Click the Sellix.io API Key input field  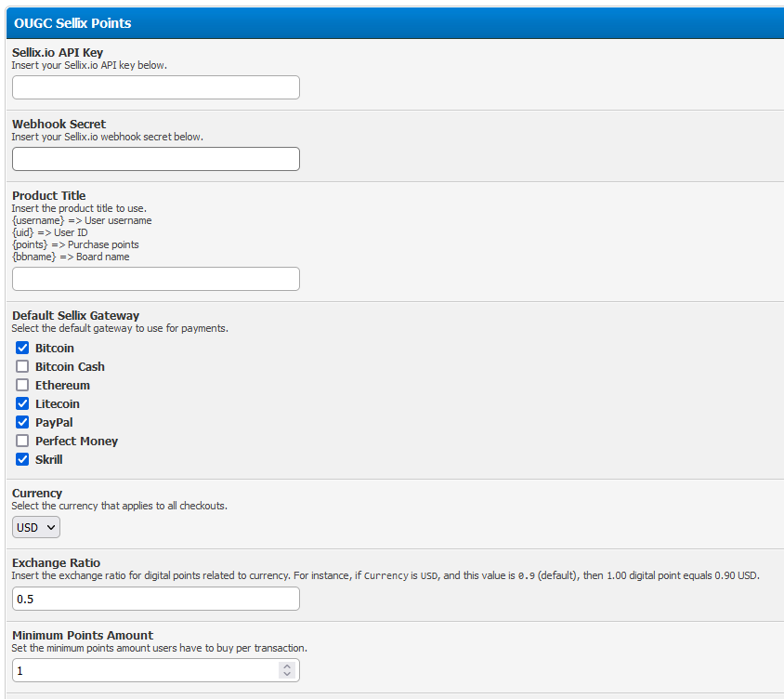[155, 87]
